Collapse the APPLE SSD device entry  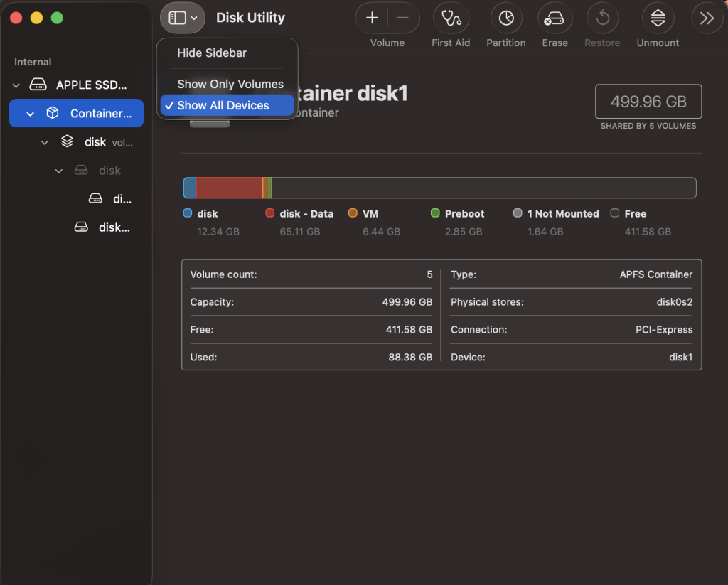tap(16, 85)
